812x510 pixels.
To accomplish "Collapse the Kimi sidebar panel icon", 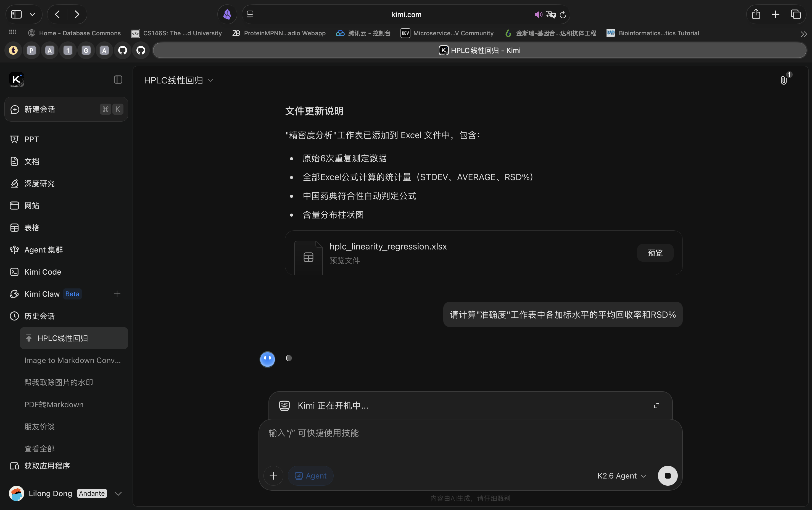I will click(118, 80).
